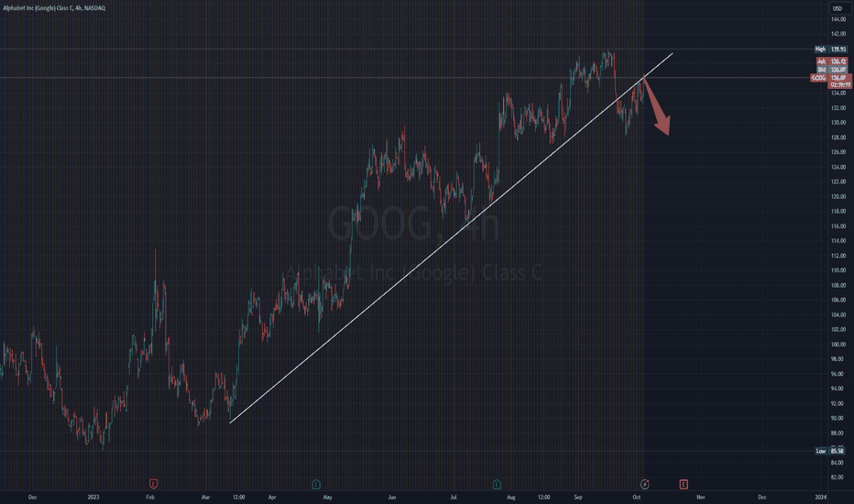Click the Dec label left of 2023

[x=33, y=497]
